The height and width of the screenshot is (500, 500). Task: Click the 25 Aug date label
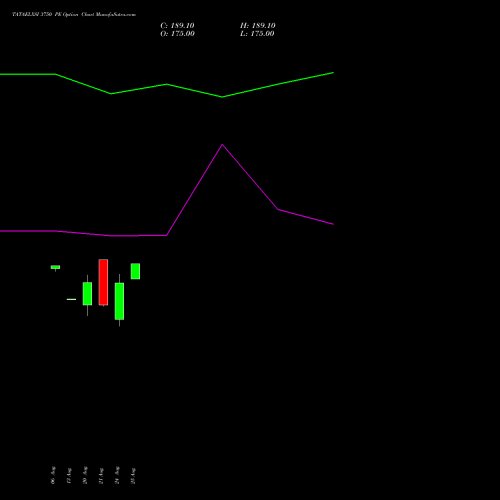tap(133, 476)
